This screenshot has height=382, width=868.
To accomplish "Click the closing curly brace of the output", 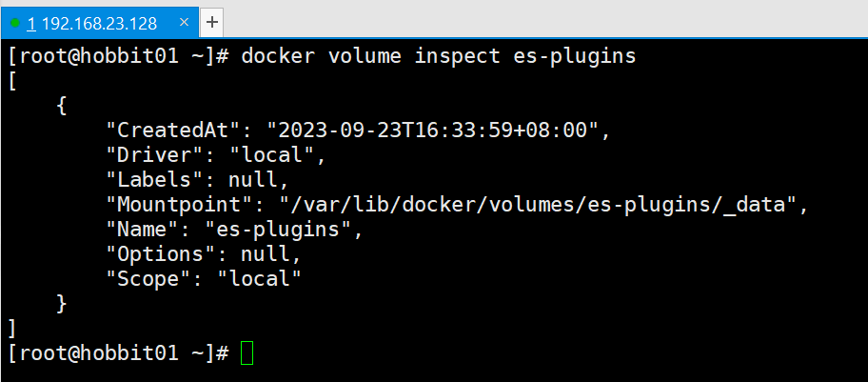I will tap(63, 303).
